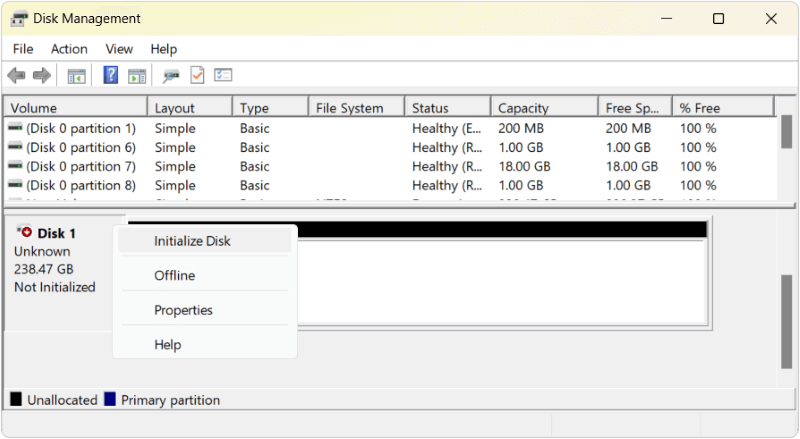Click the blue Primary partition legend swatch
The width and height of the screenshot is (800, 439).
coord(110,400)
